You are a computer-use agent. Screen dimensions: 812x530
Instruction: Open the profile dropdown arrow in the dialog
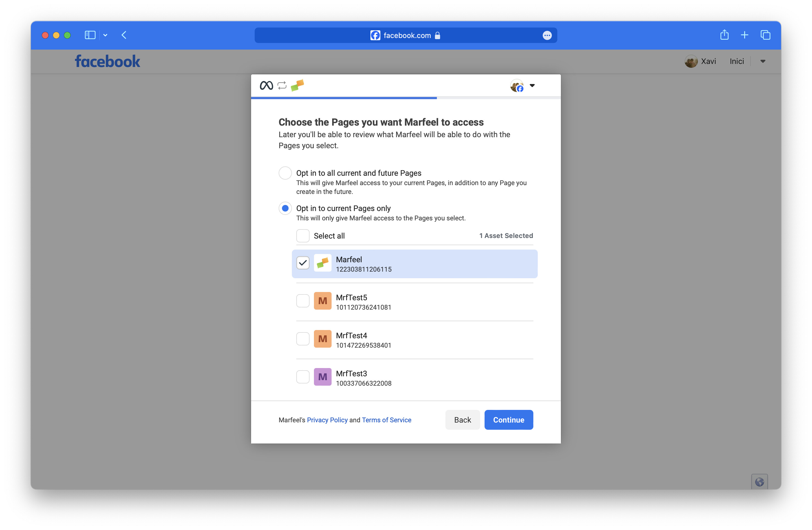click(532, 86)
